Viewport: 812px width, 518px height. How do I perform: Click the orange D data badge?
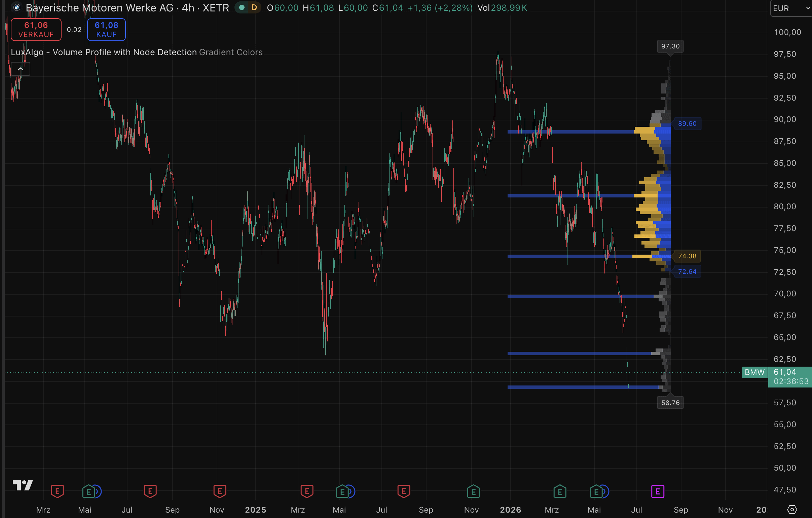tap(254, 7)
